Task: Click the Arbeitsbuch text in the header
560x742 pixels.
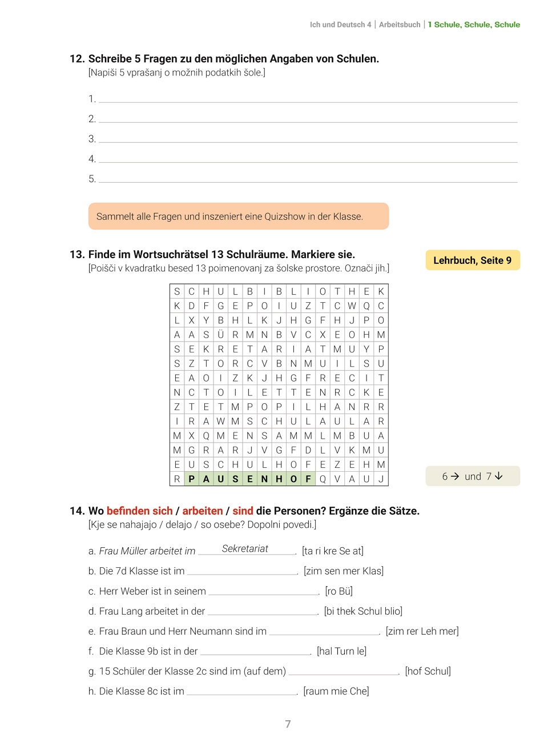Action: click(400, 25)
